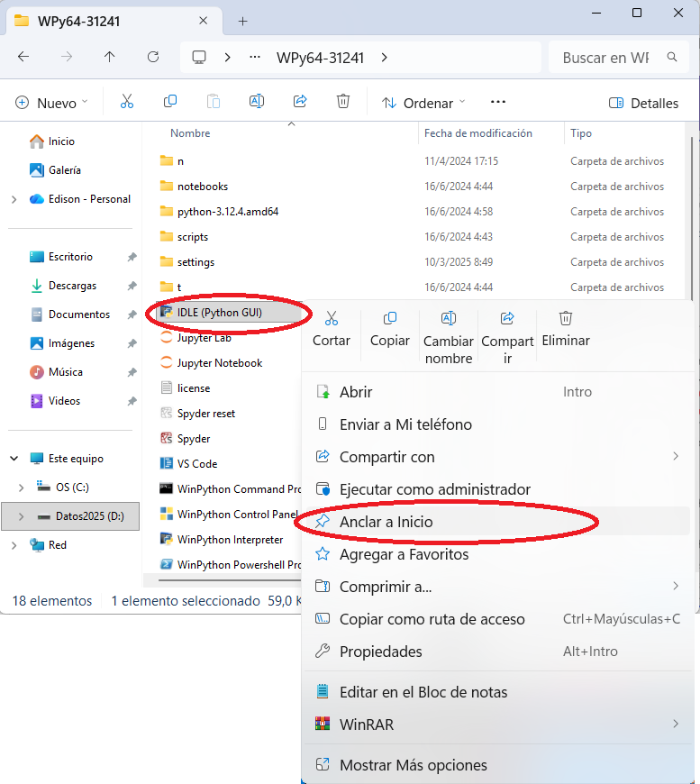This screenshot has height=784, width=700.
Task: Select Agregar a Favoritos
Action: click(x=497, y=554)
